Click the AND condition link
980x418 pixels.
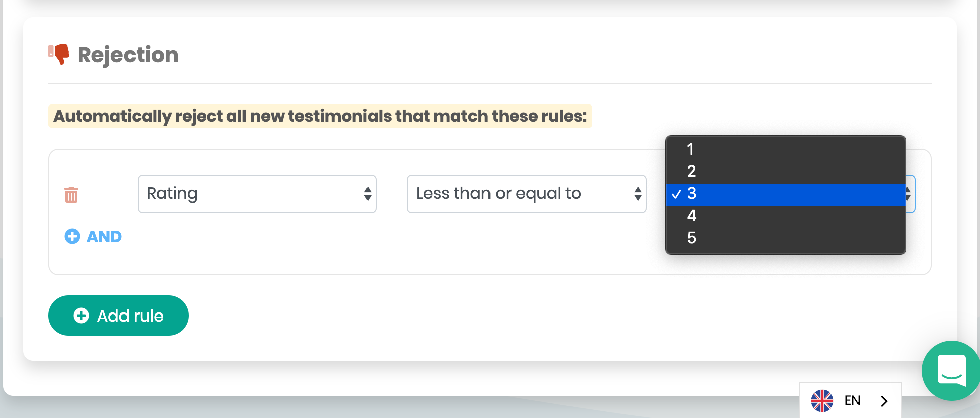tap(104, 236)
